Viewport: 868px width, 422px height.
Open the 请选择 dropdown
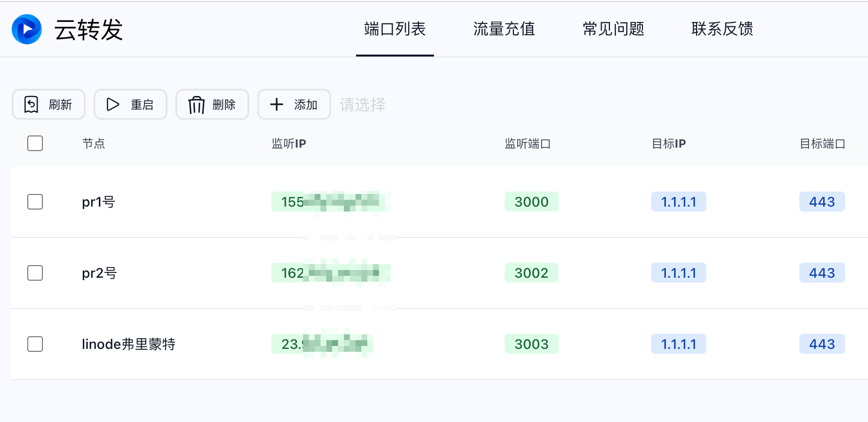362,105
